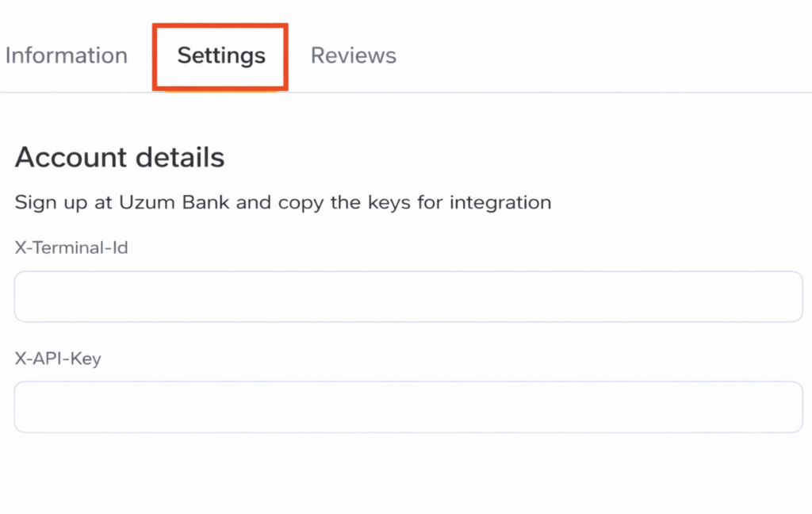Focus the X-API-Key text box
The width and height of the screenshot is (812, 514).
point(408,407)
